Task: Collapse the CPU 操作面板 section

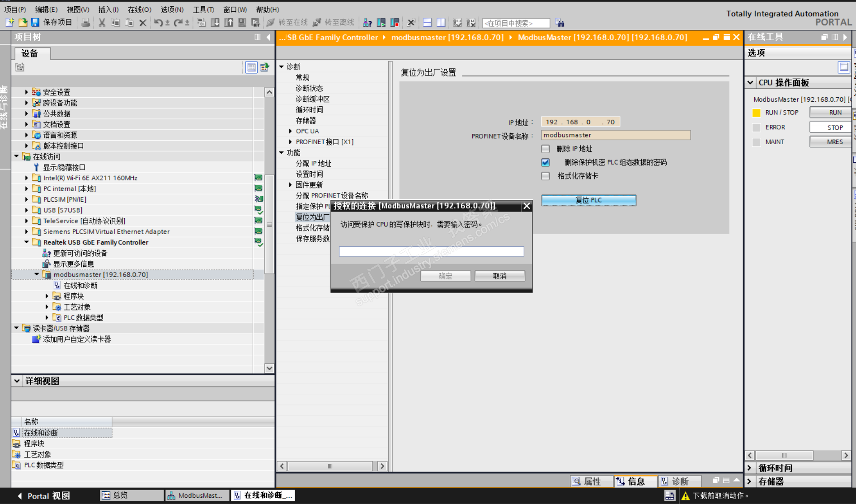Action: tap(750, 83)
